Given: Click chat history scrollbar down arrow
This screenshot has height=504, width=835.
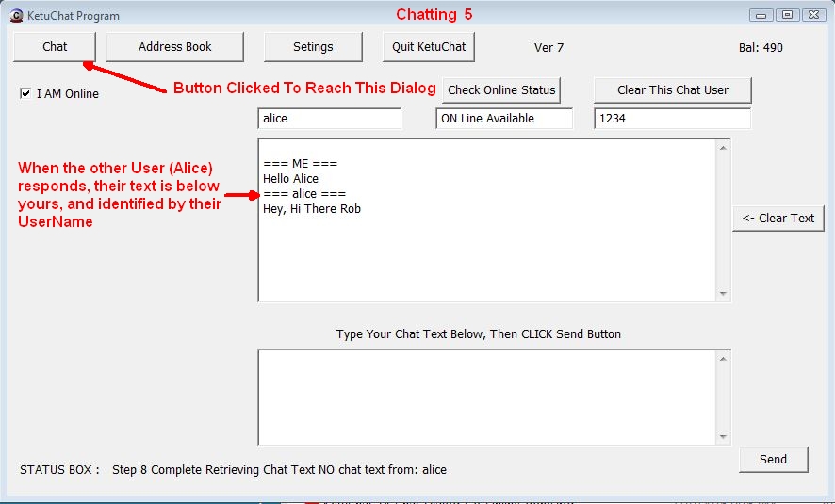Looking at the screenshot, I should pos(723,294).
